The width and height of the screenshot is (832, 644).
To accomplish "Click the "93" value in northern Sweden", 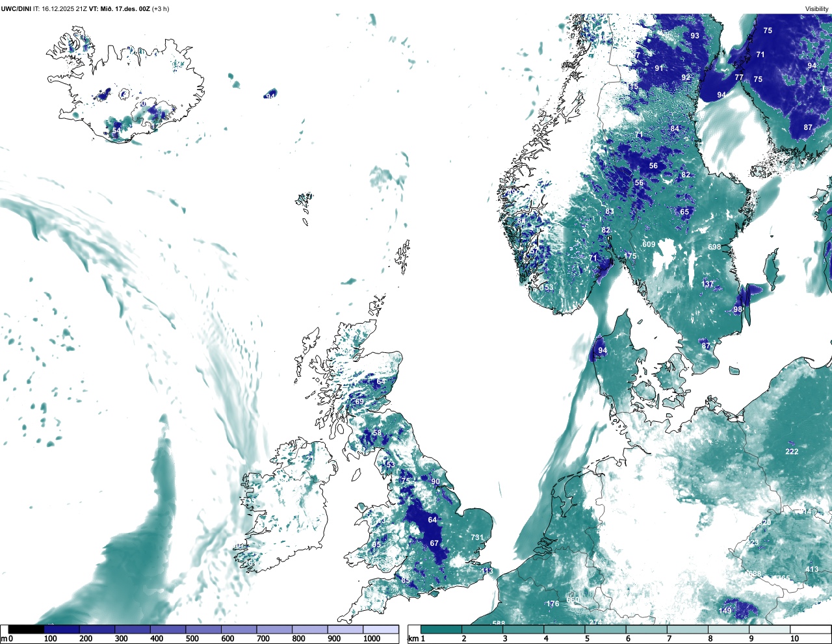I will (695, 36).
